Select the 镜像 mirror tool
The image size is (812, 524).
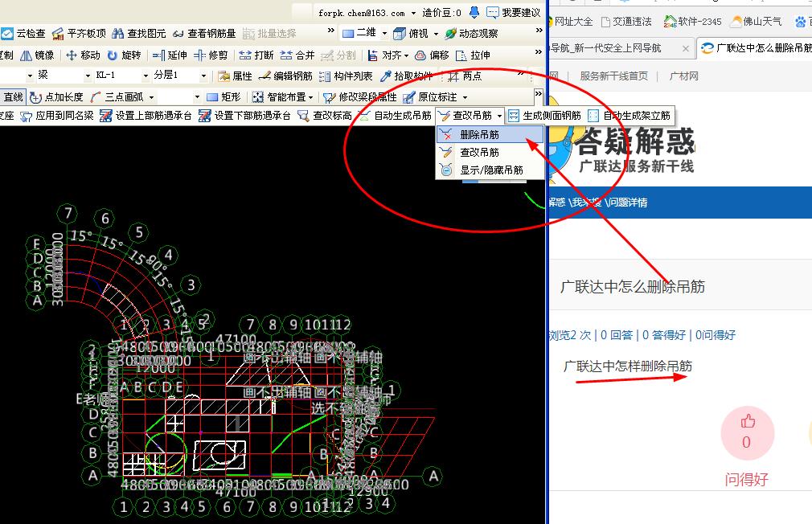[37, 55]
